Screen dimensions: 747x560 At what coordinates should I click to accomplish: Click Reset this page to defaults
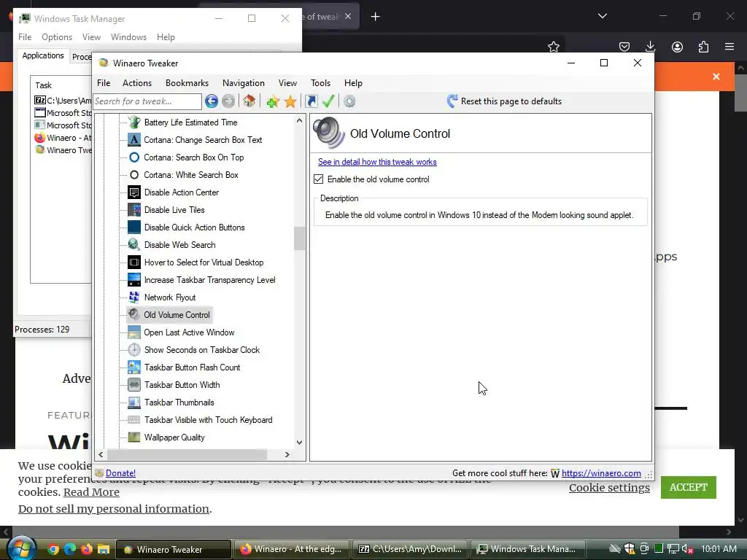click(511, 101)
